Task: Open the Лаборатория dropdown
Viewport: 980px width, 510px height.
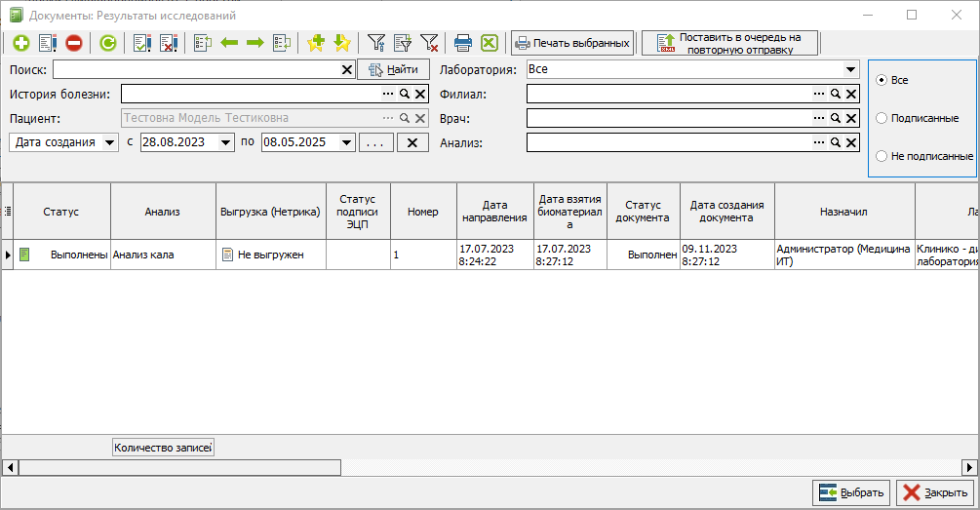Action: (x=850, y=69)
